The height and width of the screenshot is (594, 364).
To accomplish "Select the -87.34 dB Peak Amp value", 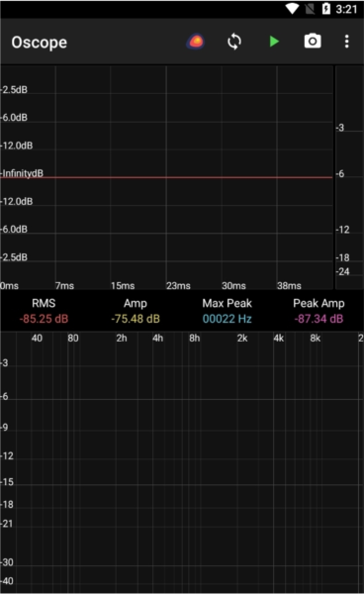I will [318, 319].
